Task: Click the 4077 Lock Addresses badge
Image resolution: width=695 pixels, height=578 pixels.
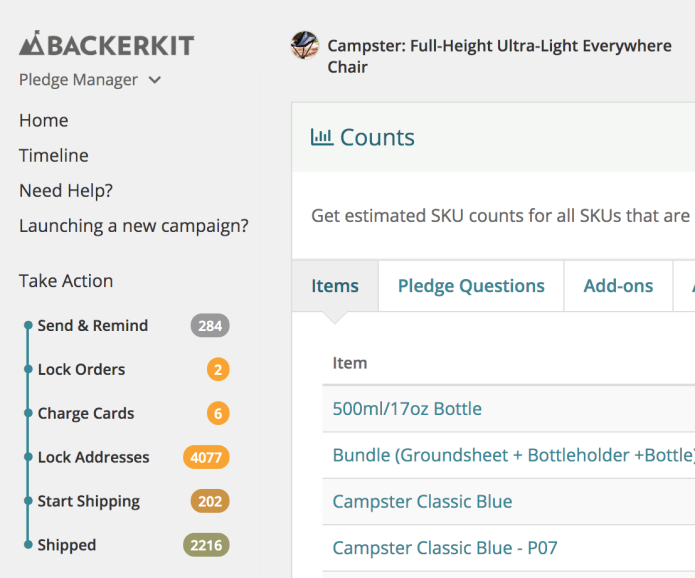Action: [206, 457]
